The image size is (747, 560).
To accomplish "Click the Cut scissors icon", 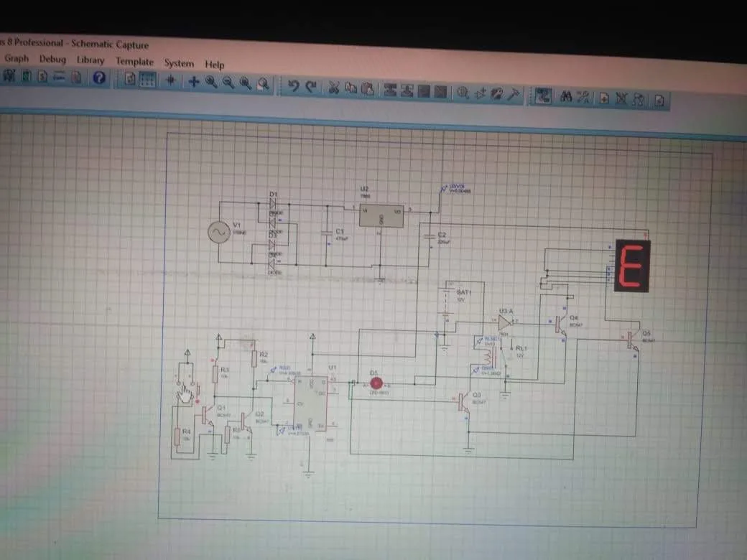I will [333, 88].
